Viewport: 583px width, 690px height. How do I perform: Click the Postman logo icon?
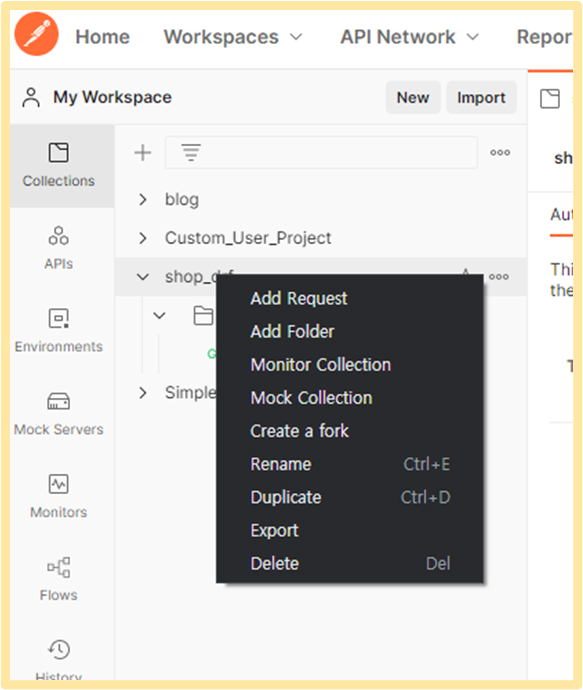37,34
